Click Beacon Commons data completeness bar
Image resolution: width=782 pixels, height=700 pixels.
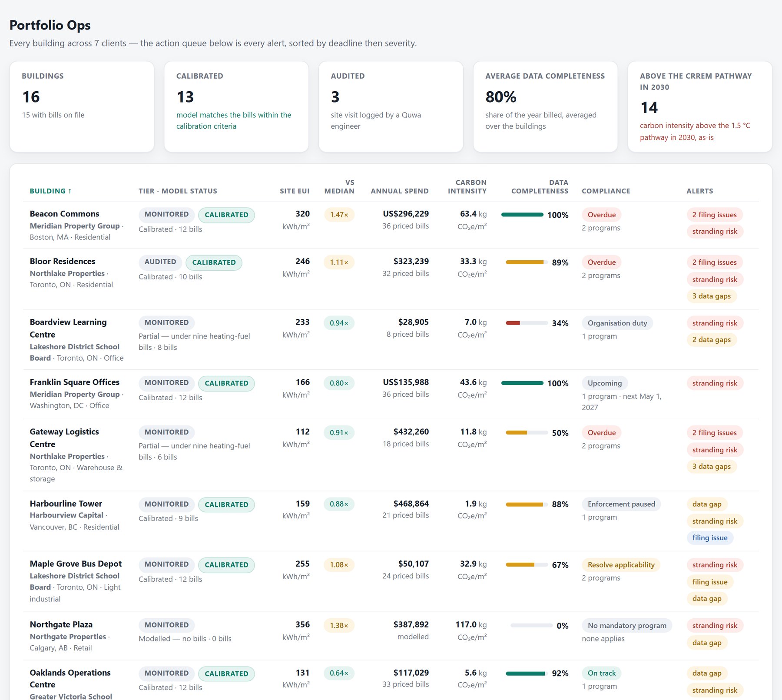tap(522, 215)
